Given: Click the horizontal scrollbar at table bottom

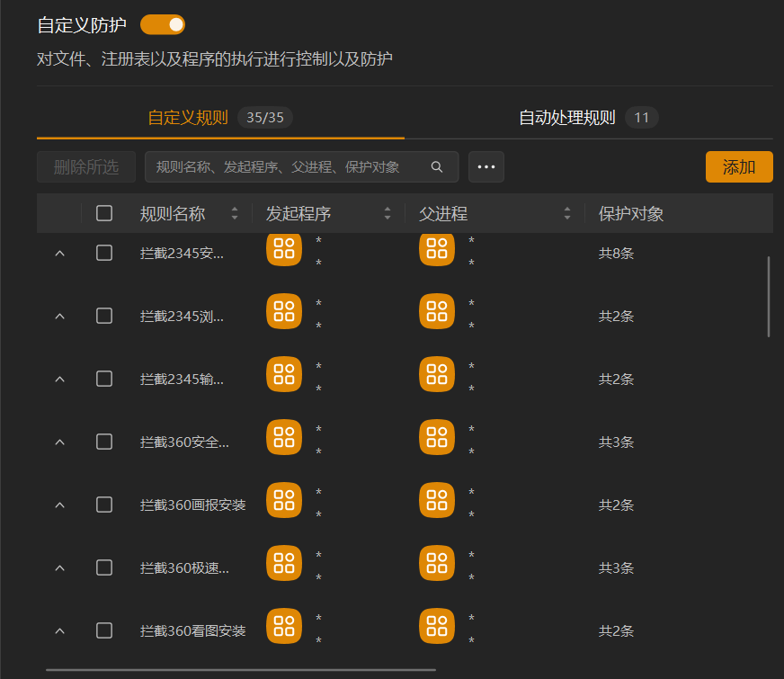Looking at the screenshot, I should (x=241, y=670).
